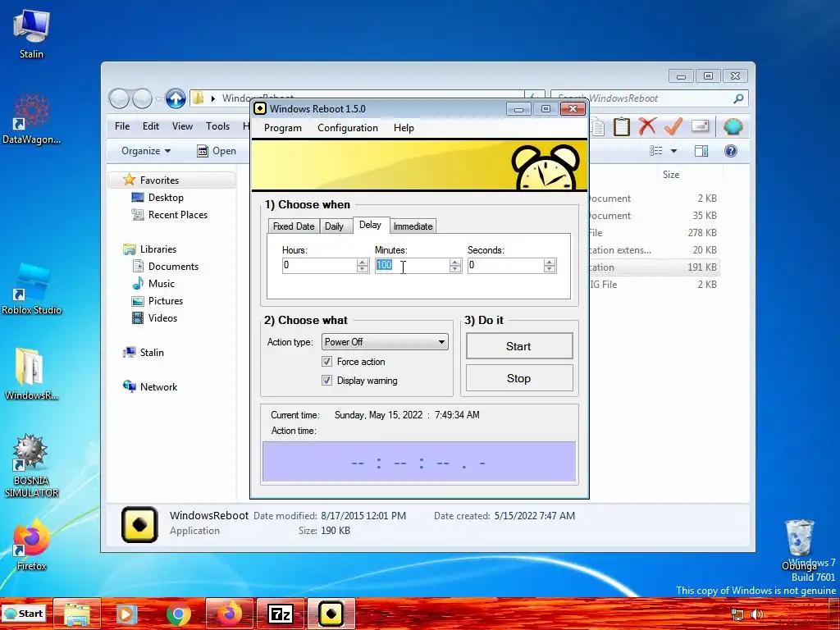The image size is (840, 630).
Task: Open the View menu in Explorer
Action: pyautogui.click(x=182, y=126)
